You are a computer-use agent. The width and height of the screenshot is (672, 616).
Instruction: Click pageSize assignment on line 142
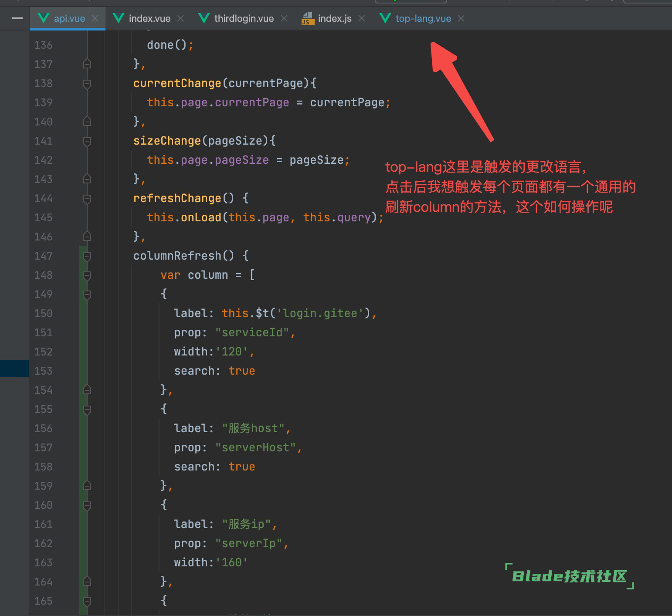[x=248, y=160]
